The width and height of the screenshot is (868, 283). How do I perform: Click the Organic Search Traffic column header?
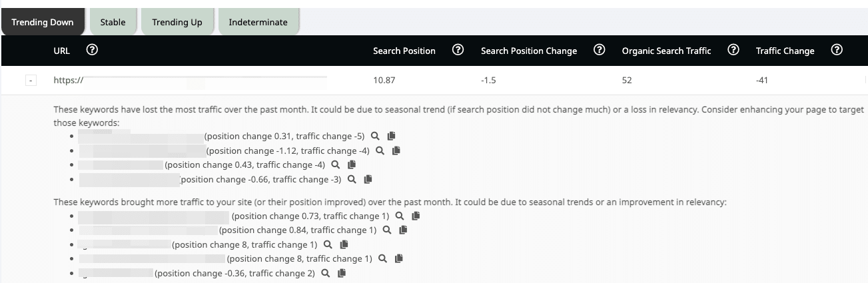coord(666,51)
